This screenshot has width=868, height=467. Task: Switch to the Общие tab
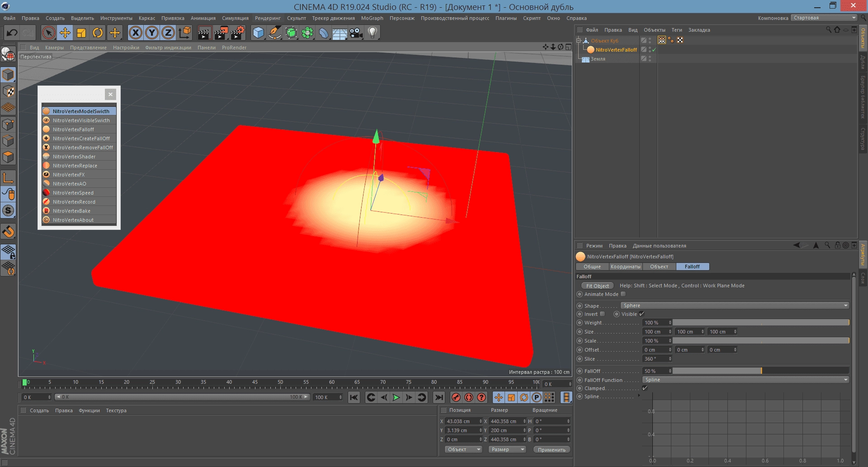point(592,267)
